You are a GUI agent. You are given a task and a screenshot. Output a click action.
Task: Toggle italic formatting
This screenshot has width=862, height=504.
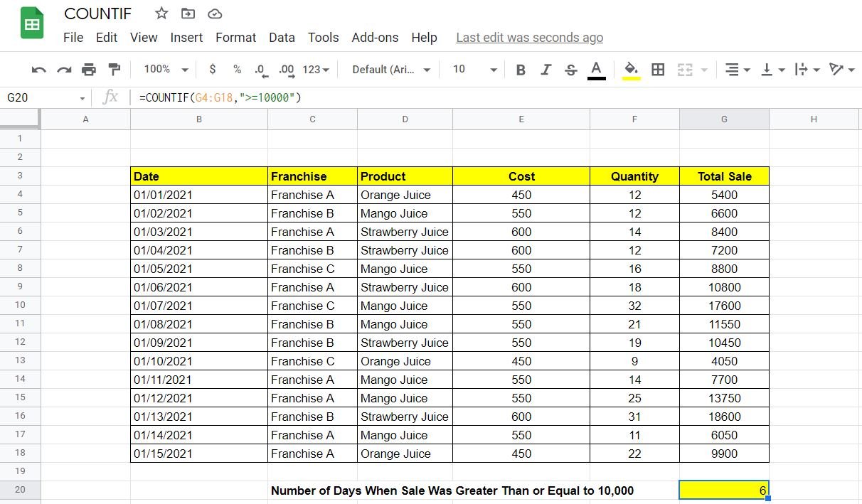pos(546,70)
